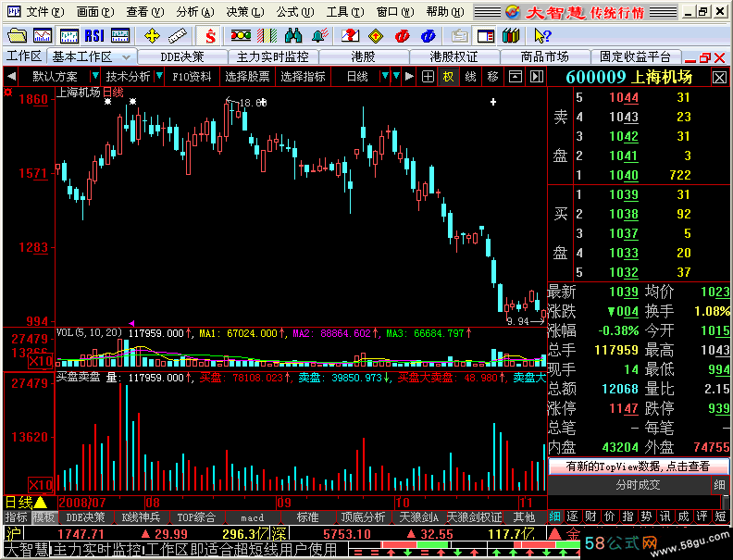Click the traffic light signal icon

[241, 35]
